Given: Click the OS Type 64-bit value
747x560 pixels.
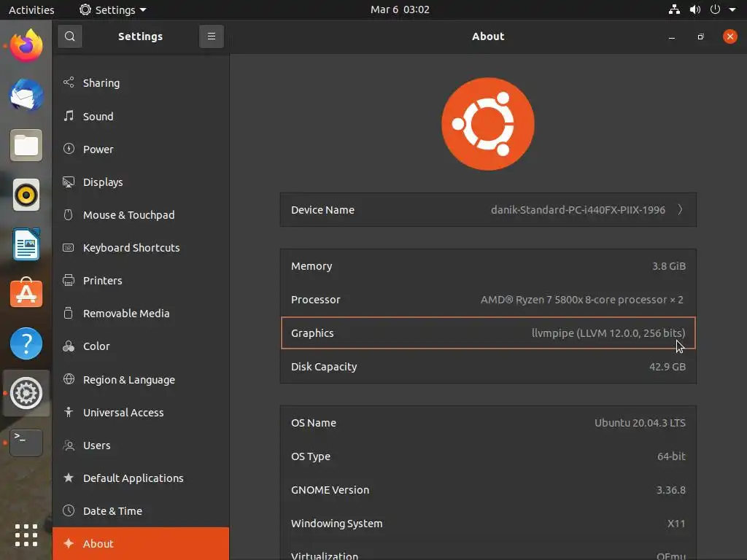Looking at the screenshot, I should [671, 456].
